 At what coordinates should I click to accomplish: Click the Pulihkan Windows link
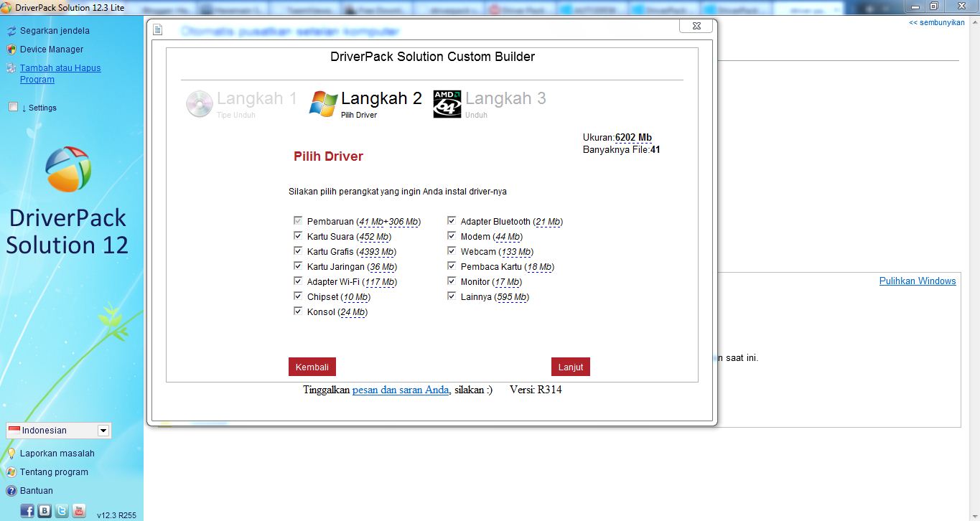[918, 281]
